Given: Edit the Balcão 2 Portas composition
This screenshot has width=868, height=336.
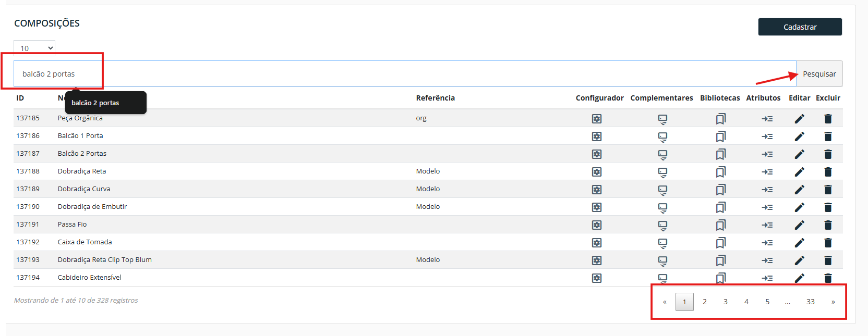Looking at the screenshot, I should point(799,154).
